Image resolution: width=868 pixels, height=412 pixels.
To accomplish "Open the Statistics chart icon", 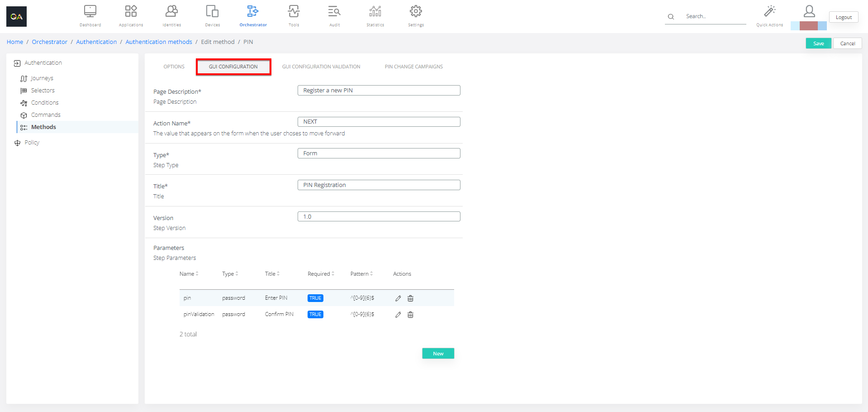I will 375,11.
